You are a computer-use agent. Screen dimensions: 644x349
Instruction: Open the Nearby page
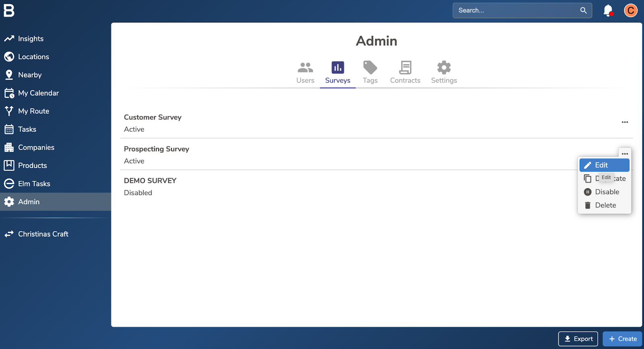click(30, 75)
